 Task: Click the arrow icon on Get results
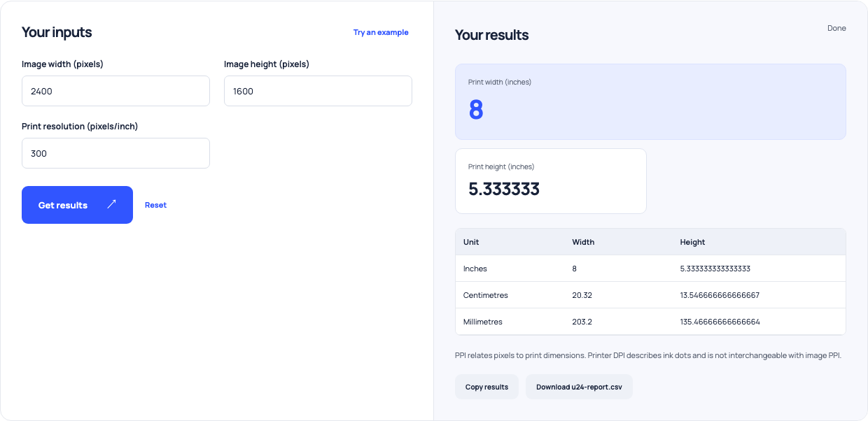coord(111,205)
